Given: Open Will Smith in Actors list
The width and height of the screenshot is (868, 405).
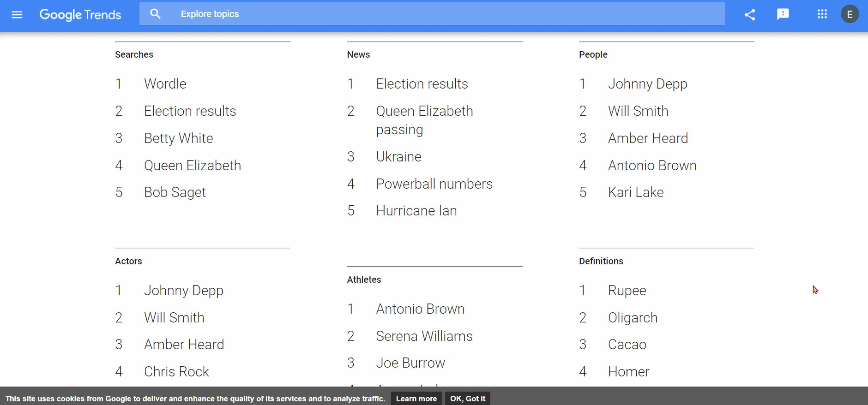Looking at the screenshot, I should 174,318.
